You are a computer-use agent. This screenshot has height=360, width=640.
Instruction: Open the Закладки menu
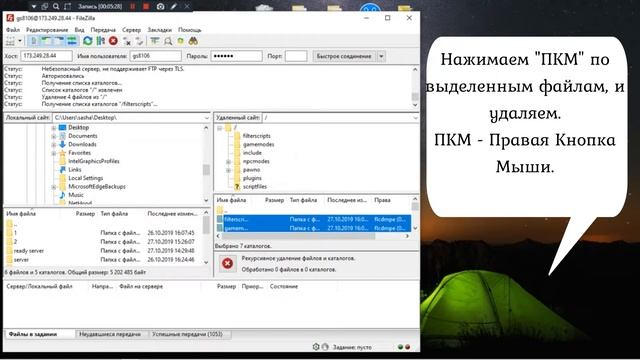[x=160, y=30]
